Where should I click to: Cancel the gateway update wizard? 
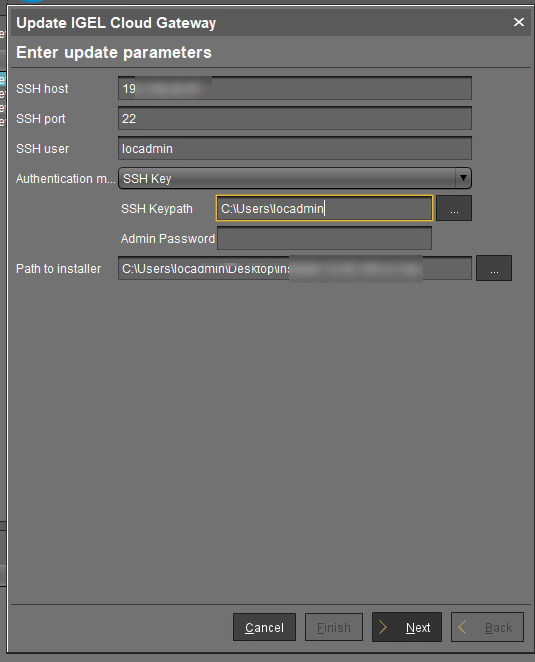tap(264, 627)
